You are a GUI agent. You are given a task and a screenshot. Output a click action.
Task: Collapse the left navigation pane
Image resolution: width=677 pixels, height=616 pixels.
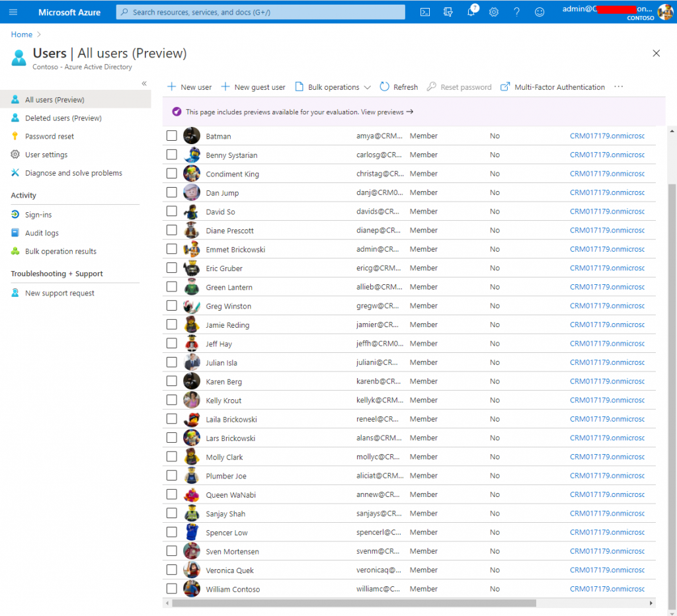point(144,83)
